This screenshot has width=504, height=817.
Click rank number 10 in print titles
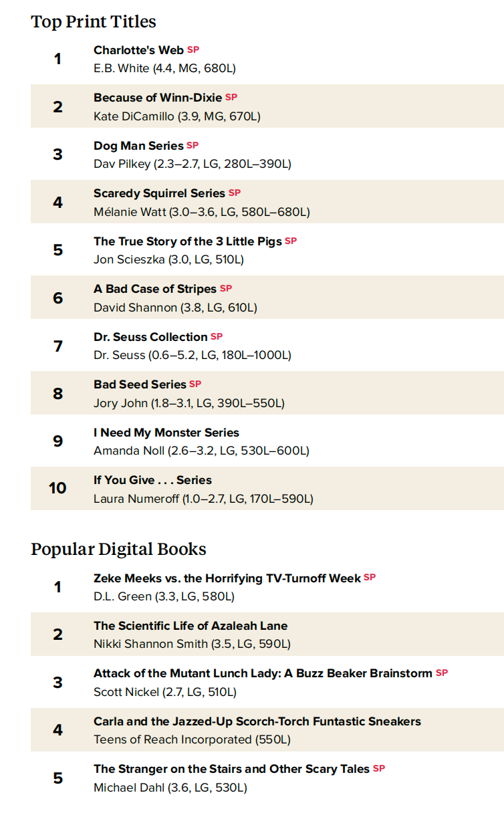57,488
